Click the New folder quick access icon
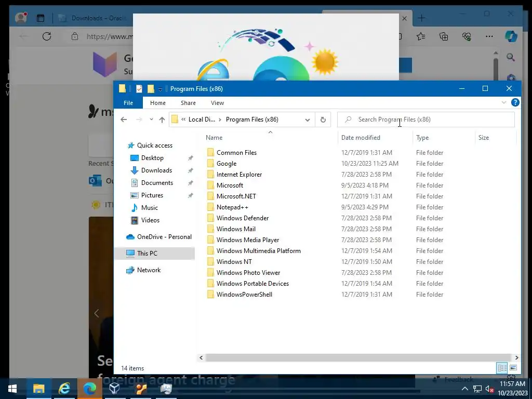The image size is (532, 399). tap(151, 89)
